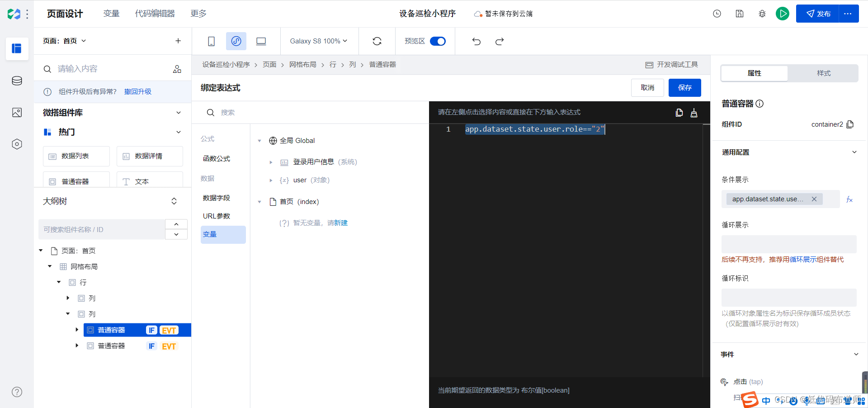Viewport: 868px width, 408px height.
Task: Click the 发布 publish button
Action: click(x=818, y=14)
